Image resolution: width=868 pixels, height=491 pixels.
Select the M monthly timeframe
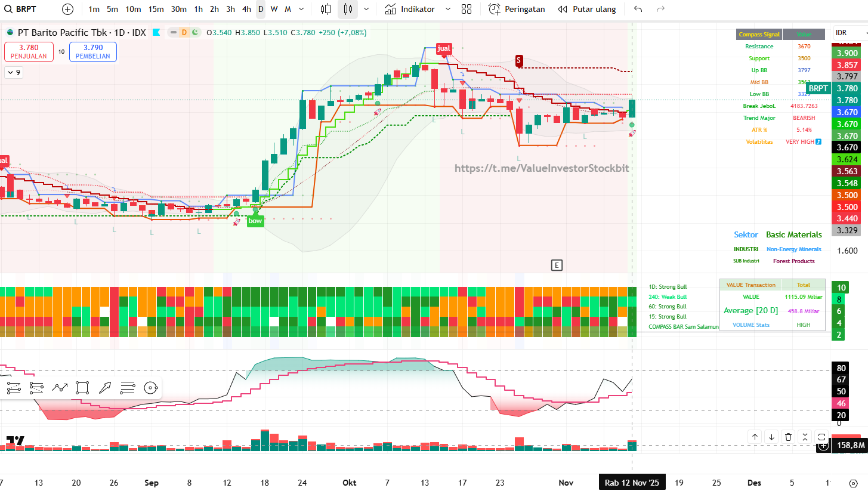(x=288, y=9)
